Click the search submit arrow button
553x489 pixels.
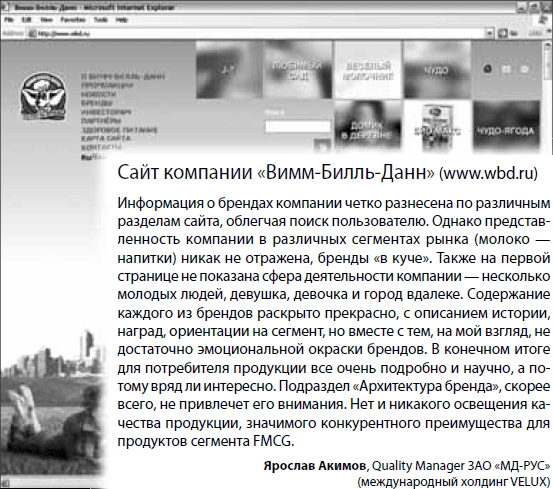tap(322, 146)
